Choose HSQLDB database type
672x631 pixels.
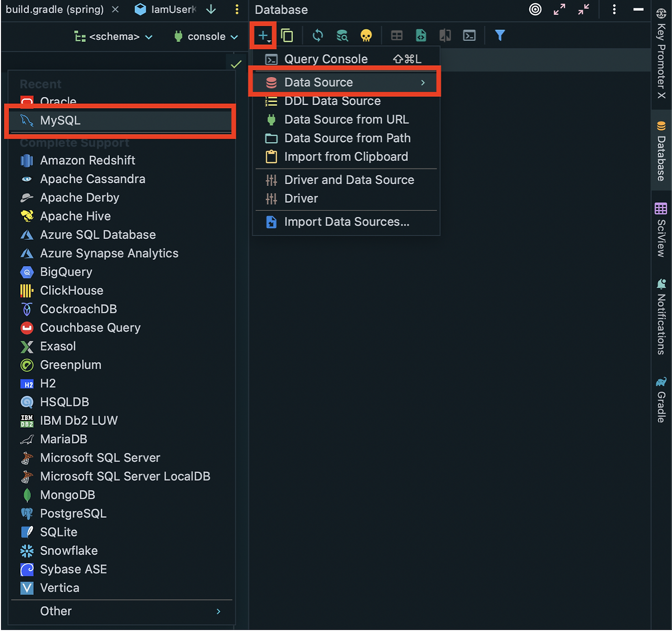point(122,402)
